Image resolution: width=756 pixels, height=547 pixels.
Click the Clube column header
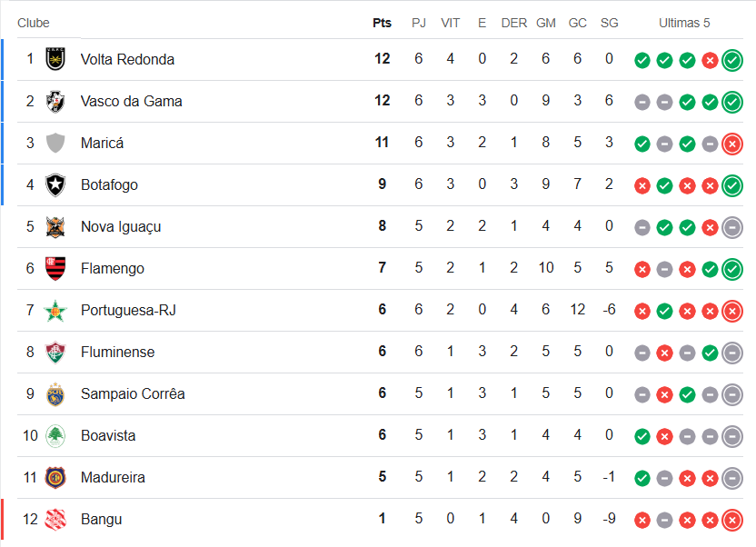point(34,23)
